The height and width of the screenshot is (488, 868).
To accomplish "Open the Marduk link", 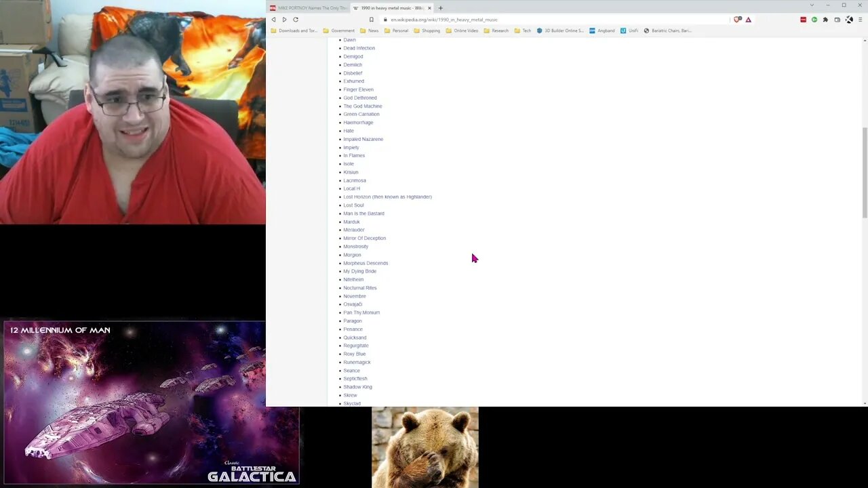I will point(351,222).
